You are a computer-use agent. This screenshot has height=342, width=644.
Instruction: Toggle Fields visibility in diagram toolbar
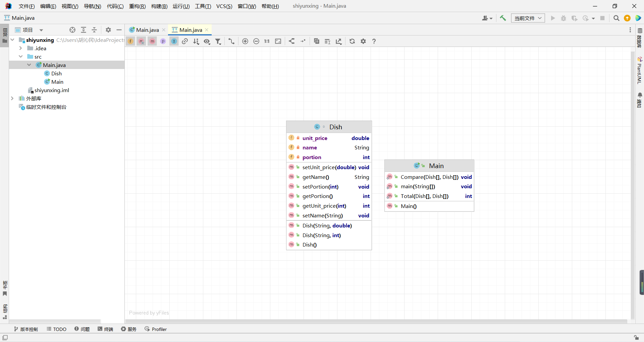tap(130, 41)
